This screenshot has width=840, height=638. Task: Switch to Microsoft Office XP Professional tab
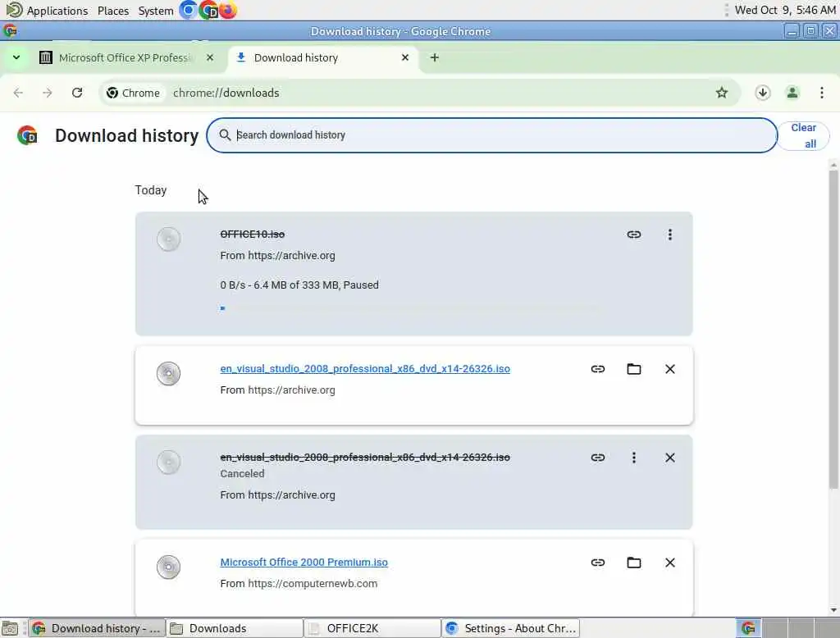pyautogui.click(x=125, y=57)
